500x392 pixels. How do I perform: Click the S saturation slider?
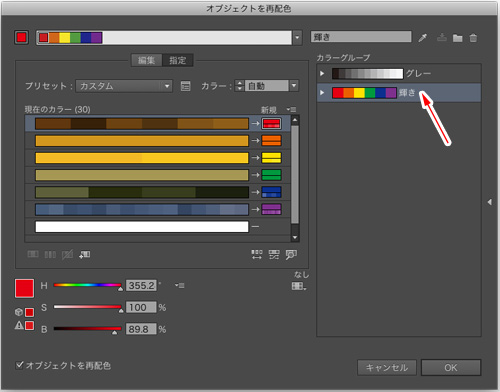click(87, 307)
